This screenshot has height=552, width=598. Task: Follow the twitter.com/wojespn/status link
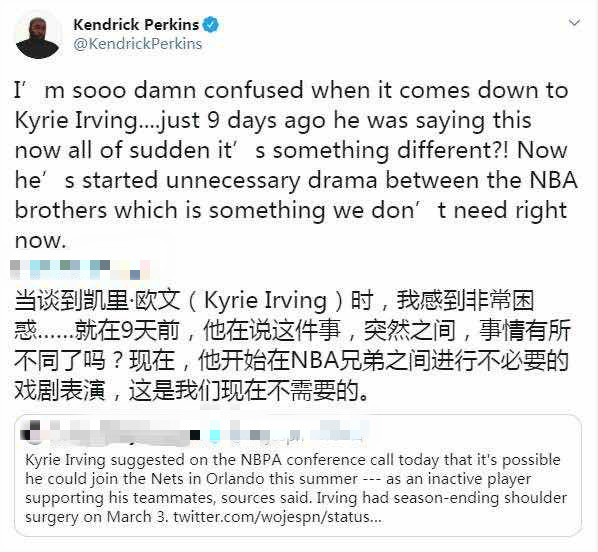point(277,517)
